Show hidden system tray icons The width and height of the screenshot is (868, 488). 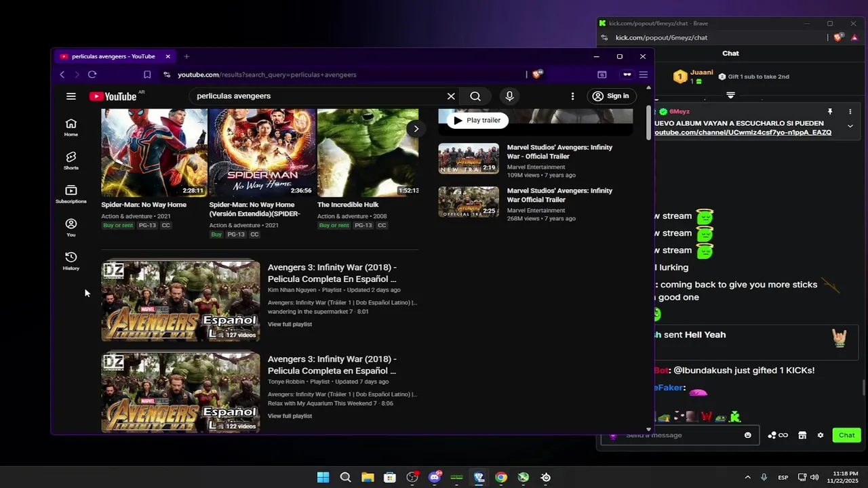coord(747,477)
